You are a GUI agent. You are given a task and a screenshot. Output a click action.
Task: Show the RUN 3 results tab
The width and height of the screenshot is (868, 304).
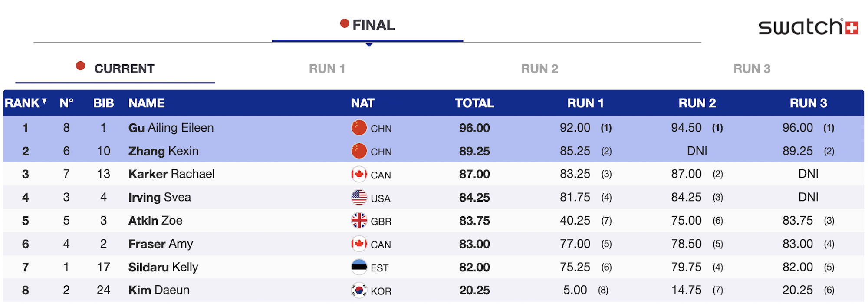[x=752, y=69]
